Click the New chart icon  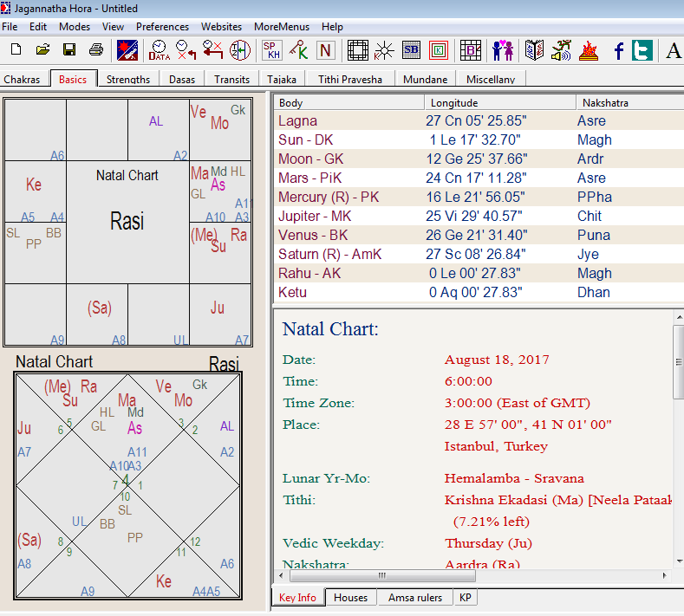(x=16, y=50)
